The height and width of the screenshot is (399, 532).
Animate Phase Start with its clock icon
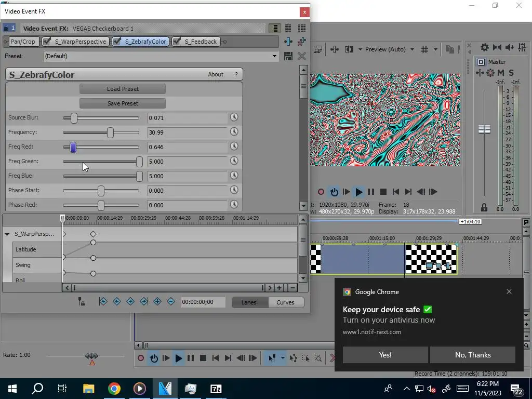pyautogui.click(x=234, y=190)
